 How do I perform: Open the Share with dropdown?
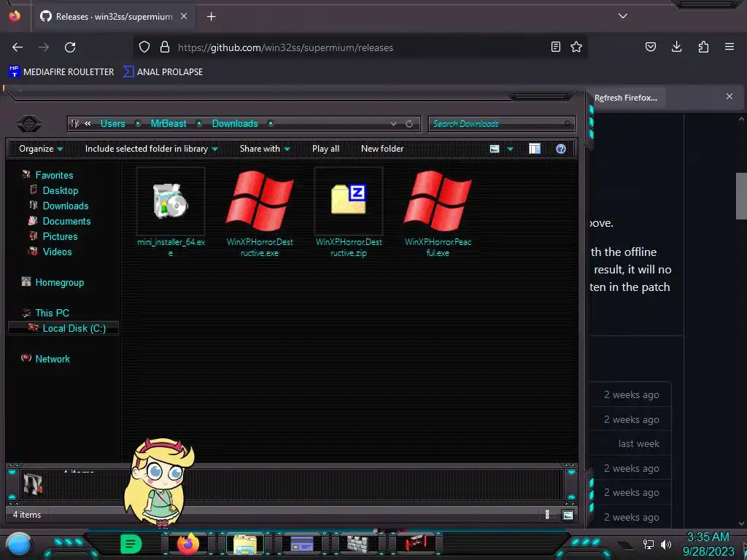coord(265,149)
